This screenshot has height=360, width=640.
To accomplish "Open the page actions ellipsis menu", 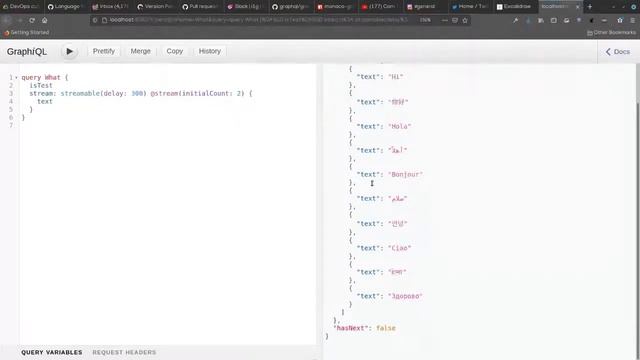I will tap(444, 20).
